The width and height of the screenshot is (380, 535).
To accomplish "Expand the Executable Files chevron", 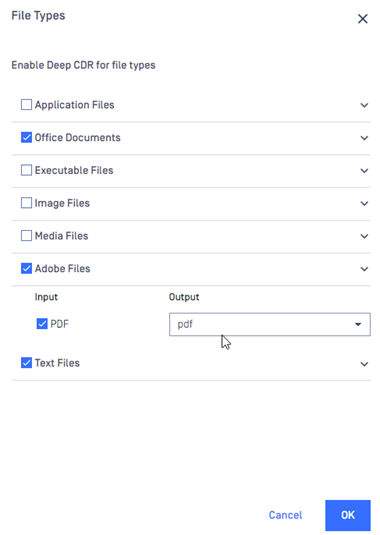I will click(x=364, y=171).
